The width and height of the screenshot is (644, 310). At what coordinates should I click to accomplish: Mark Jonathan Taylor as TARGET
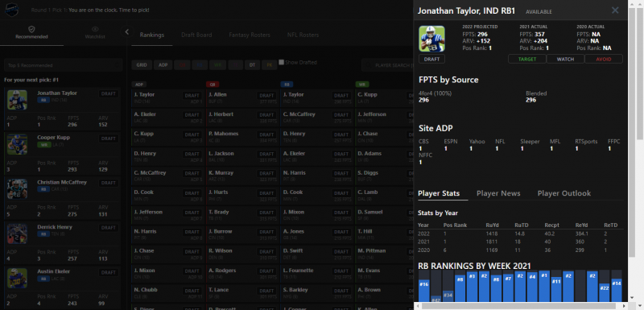[527, 59]
